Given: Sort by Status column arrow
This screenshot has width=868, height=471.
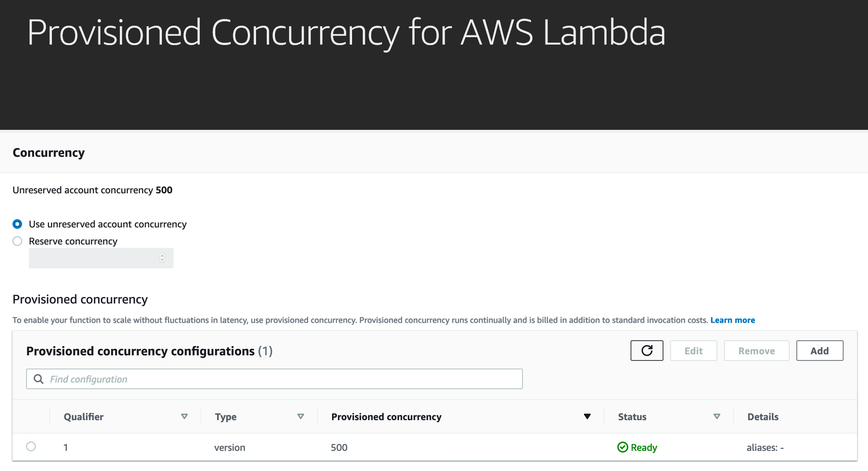Looking at the screenshot, I should click(x=717, y=417).
